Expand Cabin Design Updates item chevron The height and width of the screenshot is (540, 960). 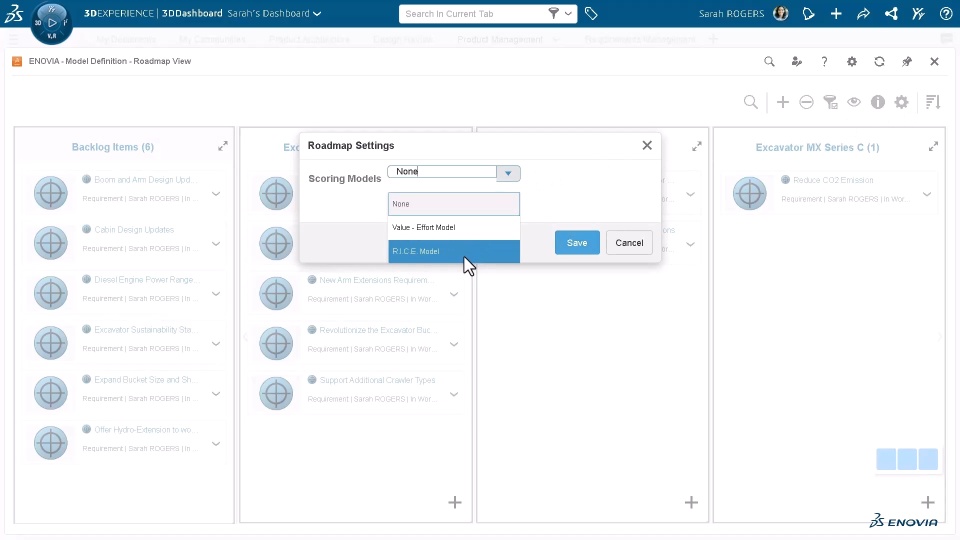pos(216,244)
